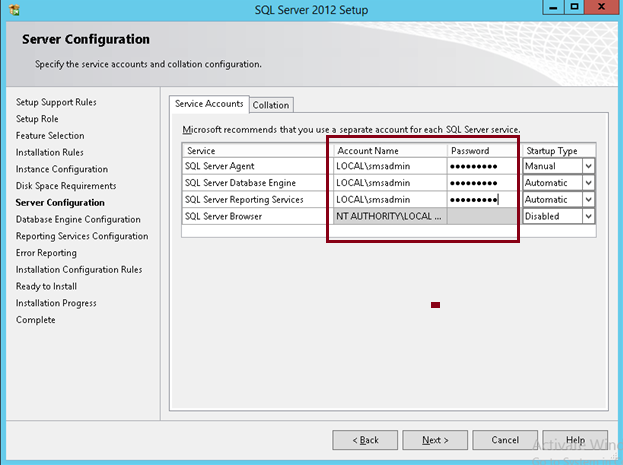Click Error Reporting step
The height and width of the screenshot is (465, 623).
(46, 253)
